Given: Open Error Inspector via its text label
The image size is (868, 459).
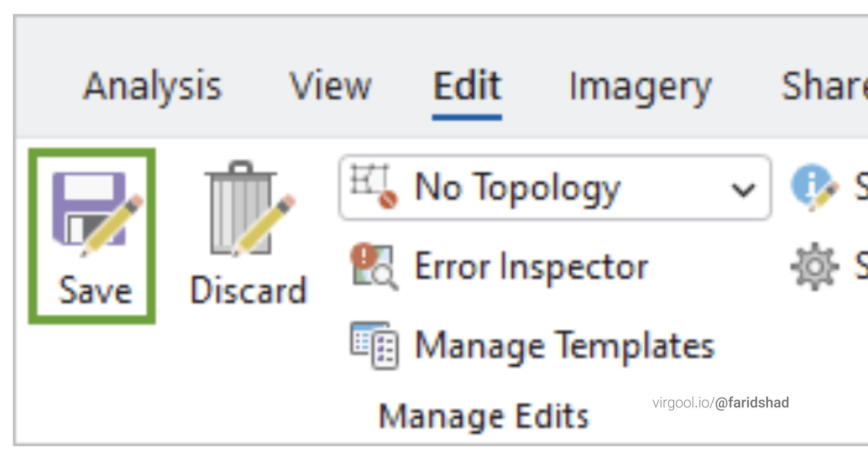Looking at the screenshot, I should [x=531, y=267].
